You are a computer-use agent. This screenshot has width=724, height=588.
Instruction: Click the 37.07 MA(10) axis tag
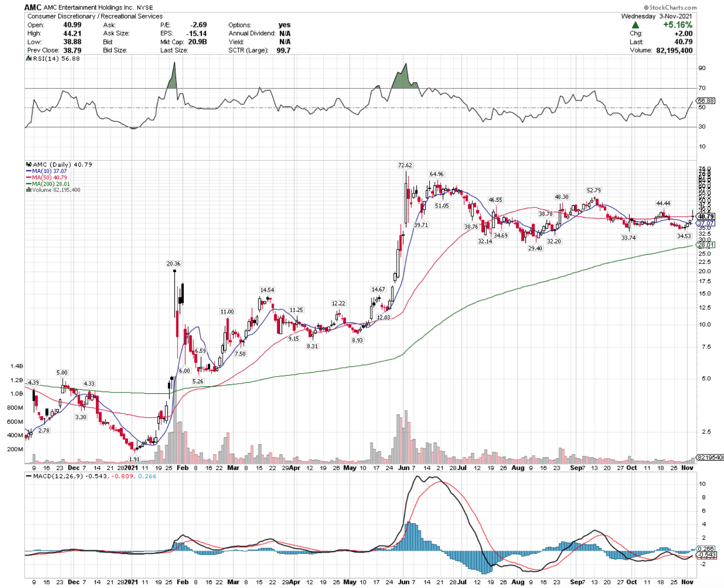point(706,223)
